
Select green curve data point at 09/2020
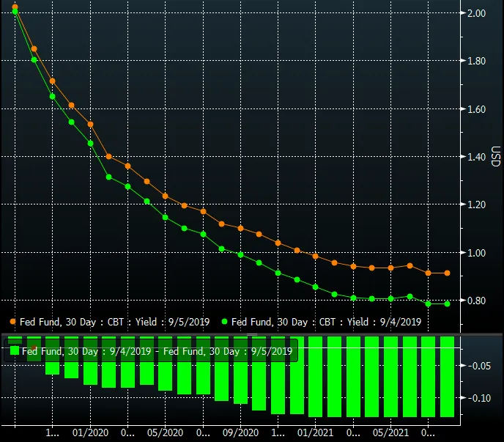pyautogui.click(x=241, y=254)
